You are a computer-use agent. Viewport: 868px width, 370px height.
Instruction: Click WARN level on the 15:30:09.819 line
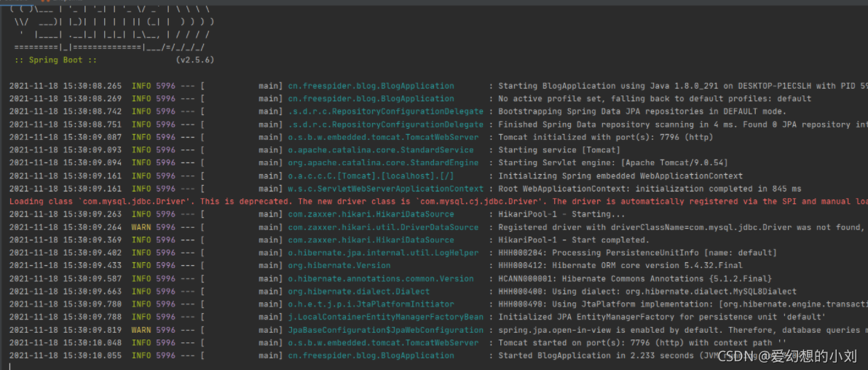coord(141,330)
